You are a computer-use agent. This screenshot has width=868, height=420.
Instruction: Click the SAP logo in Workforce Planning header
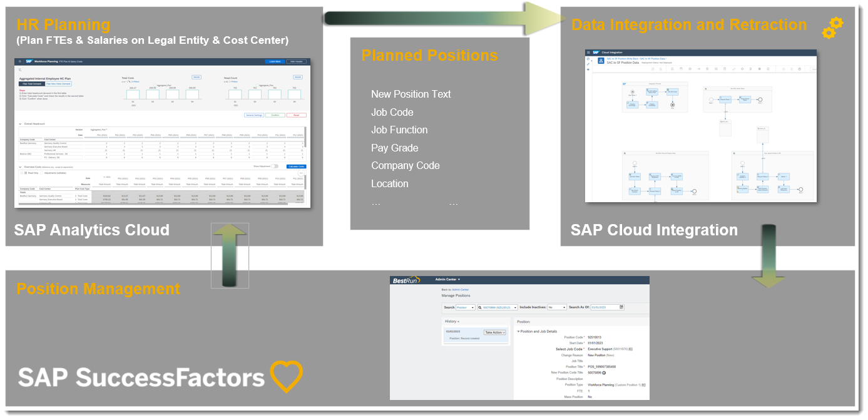click(29, 61)
